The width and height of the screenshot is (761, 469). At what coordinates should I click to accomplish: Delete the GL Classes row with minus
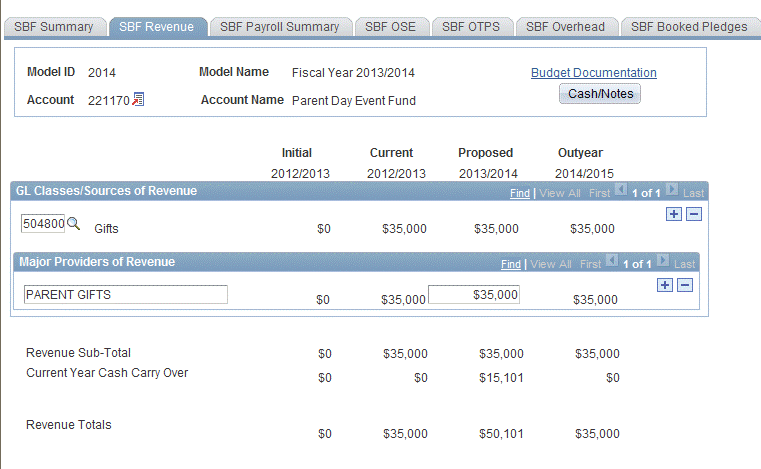693,214
